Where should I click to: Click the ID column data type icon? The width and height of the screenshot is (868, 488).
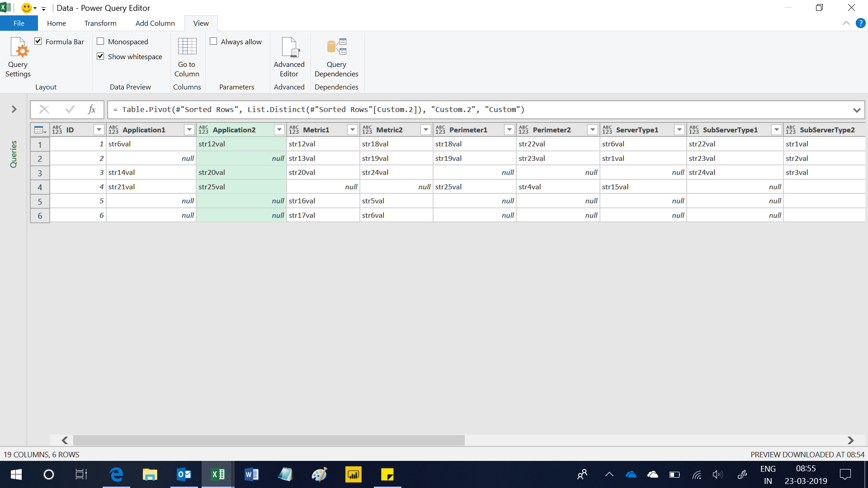coord(57,130)
